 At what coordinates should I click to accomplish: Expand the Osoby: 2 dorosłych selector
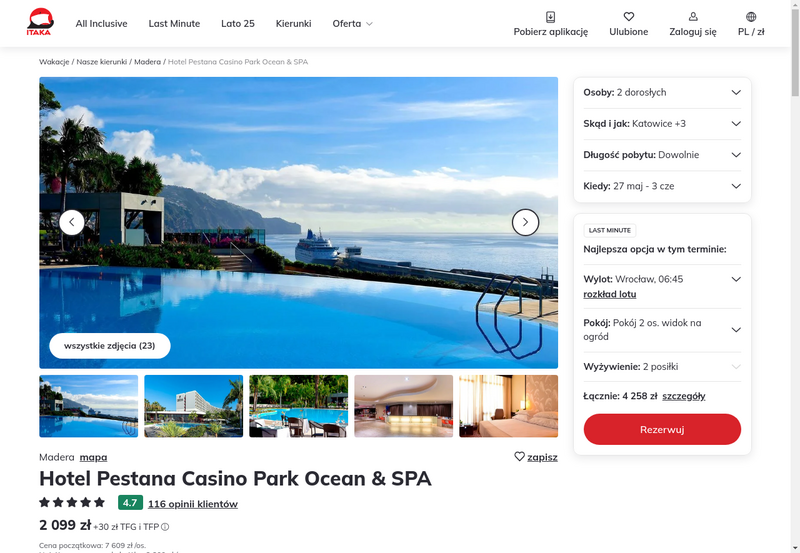click(662, 92)
